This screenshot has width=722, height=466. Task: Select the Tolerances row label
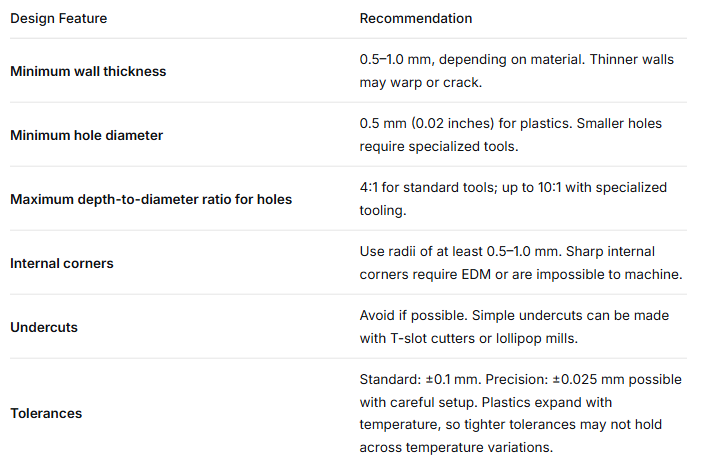pos(46,413)
